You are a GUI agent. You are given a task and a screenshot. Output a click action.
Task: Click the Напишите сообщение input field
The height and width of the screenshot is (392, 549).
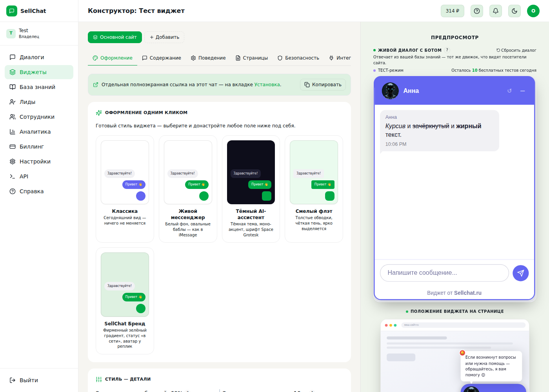tap(444, 273)
